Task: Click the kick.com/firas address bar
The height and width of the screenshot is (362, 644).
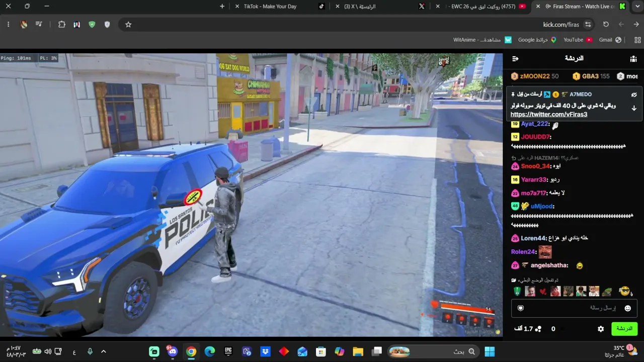Action: tap(357, 24)
